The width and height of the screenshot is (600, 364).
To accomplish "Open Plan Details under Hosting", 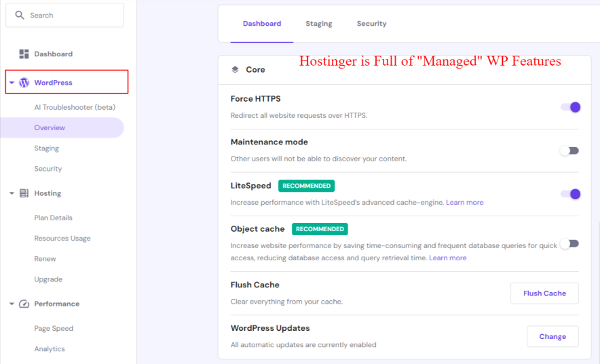I will coord(53,218).
